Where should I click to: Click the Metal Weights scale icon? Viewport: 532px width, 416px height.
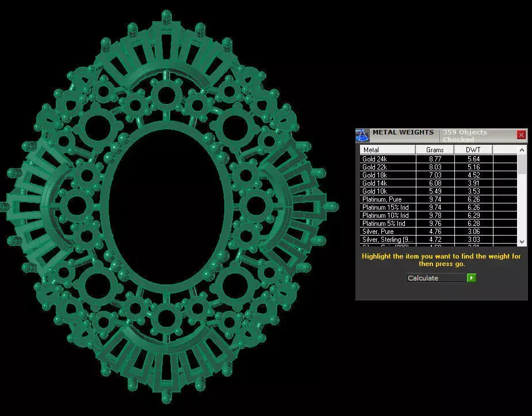click(362, 135)
